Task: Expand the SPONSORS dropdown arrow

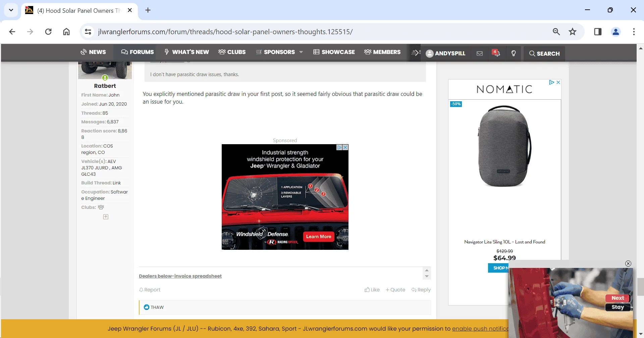Action: 301,52
